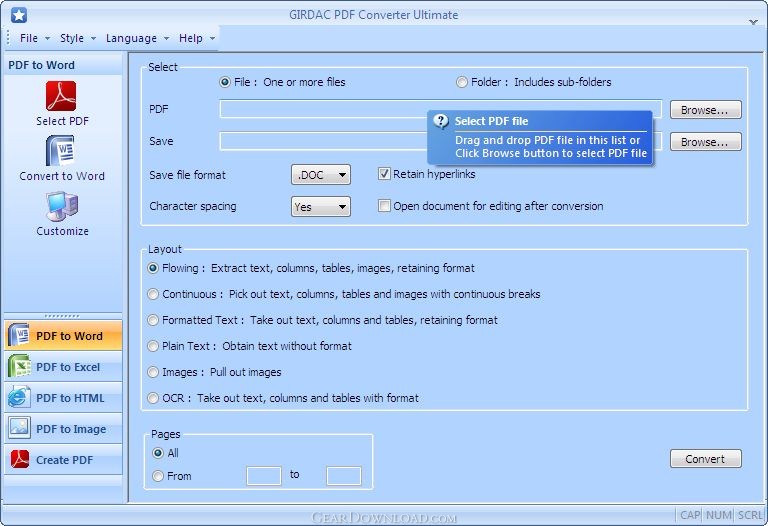Open the Help menu
This screenshot has height=526, width=768.
pos(196,38)
